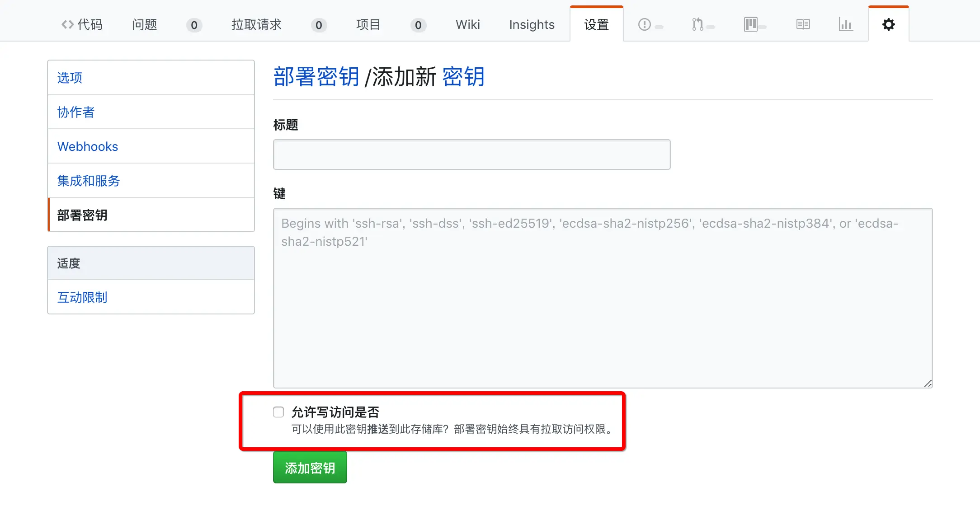
Task: Enable the 允许写访问 checkbox
Action: tap(278, 412)
